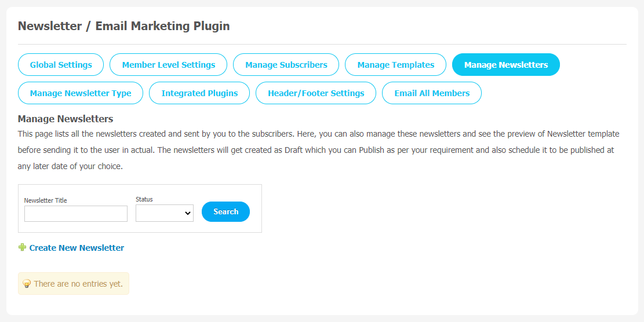Click the lightbulb tip icon
644x322 pixels.
[27, 284]
